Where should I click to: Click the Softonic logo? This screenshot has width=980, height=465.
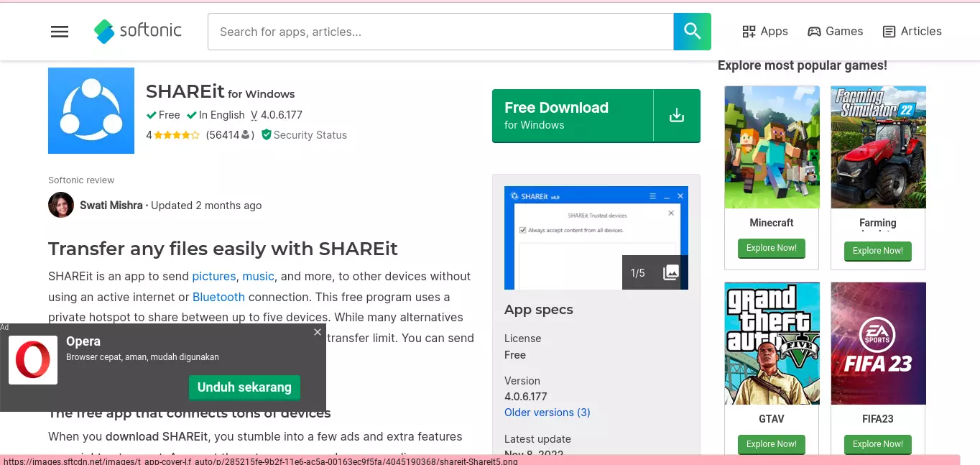[x=138, y=31]
